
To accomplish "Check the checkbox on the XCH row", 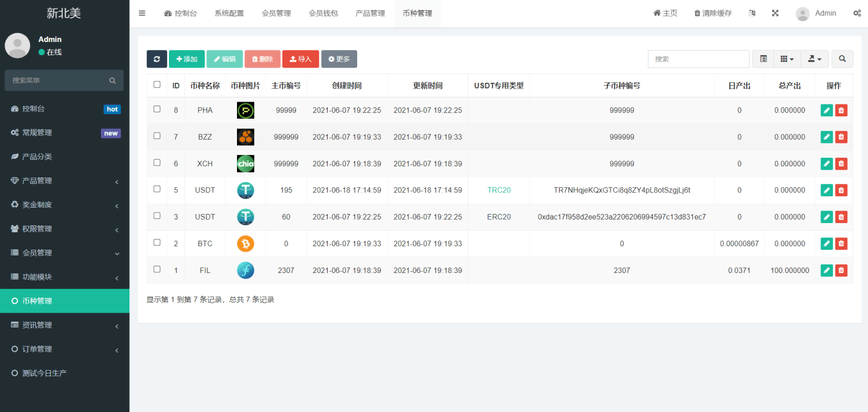I will point(157,163).
